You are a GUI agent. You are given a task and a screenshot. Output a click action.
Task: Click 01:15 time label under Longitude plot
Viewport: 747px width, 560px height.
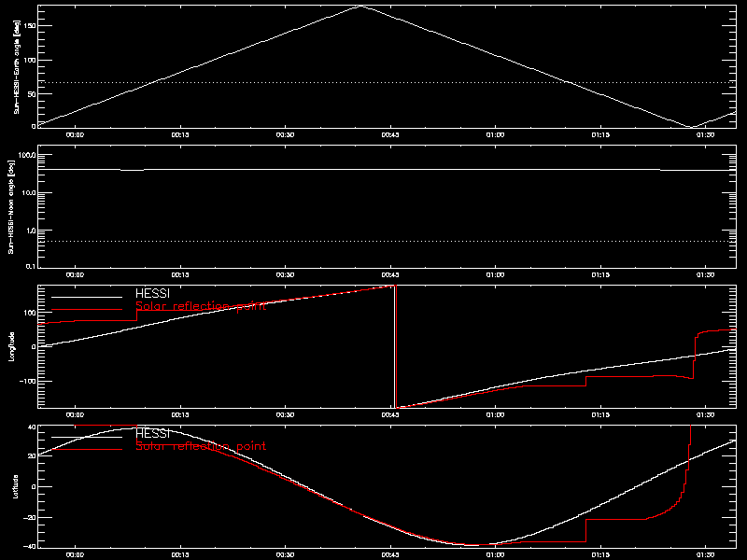[x=600, y=414]
